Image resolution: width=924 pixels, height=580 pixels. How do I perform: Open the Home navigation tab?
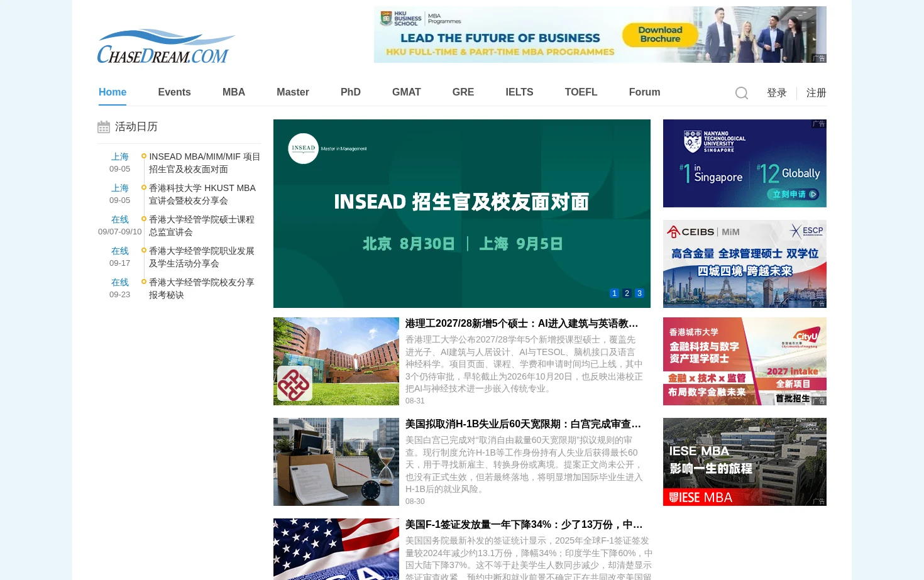[x=113, y=92]
